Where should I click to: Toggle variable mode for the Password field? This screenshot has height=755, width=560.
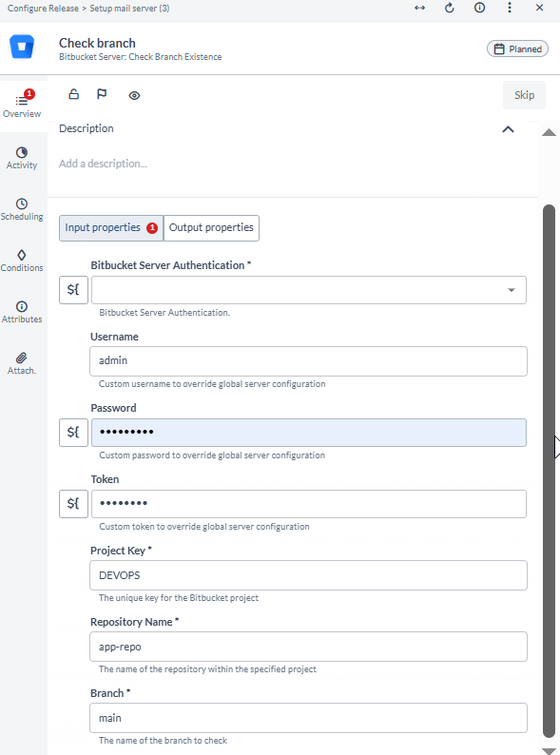[73, 433]
